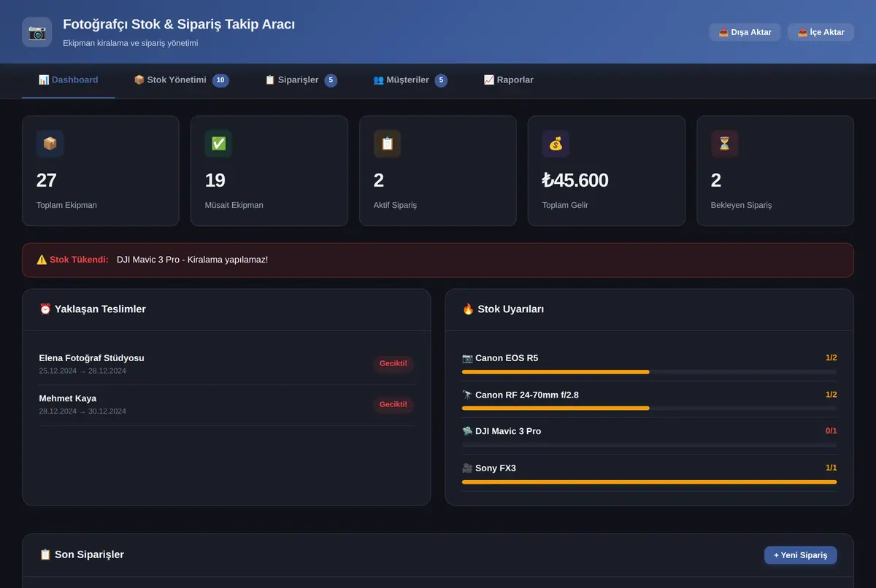Click Gecikti badge for Elena Fotoğraf Stüdyosu

pos(393,363)
